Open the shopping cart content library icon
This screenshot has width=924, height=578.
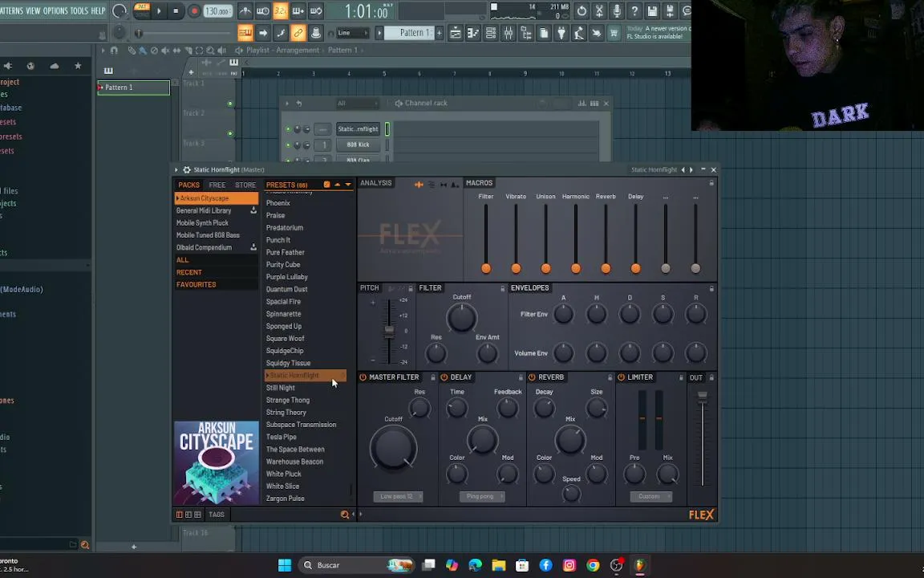tap(614, 33)
